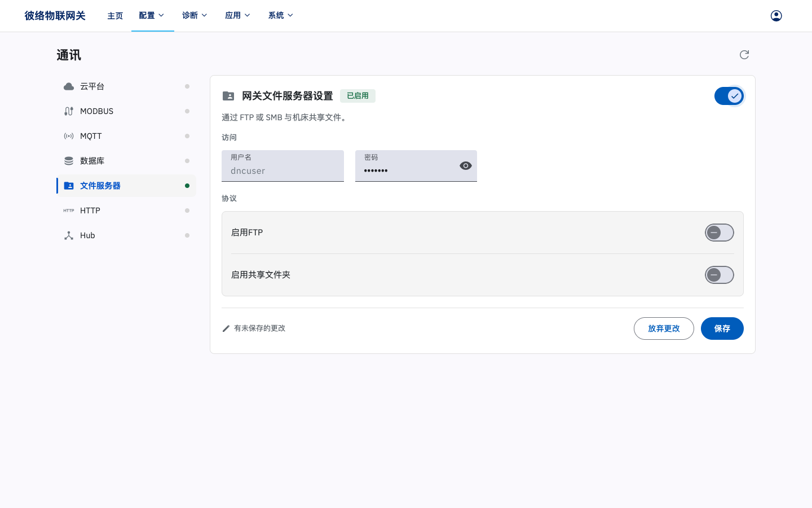Screen dimensions: 812x508
Task: Click the MODBUS status dot
Action: click(x=187, y=111)
